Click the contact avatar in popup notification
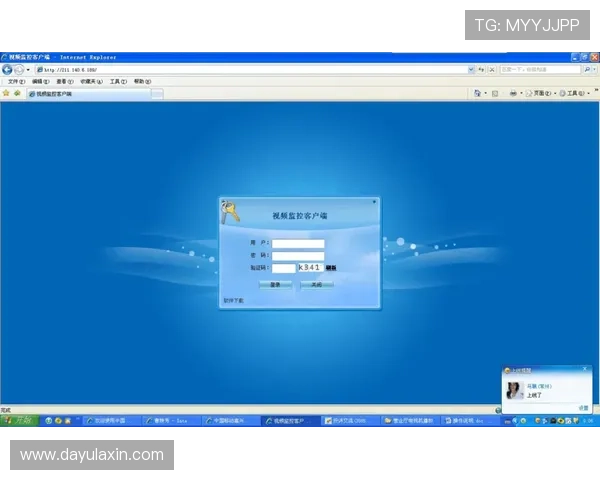Image resolution: width=600 pixels, height=480 pixels. point(515,390)
